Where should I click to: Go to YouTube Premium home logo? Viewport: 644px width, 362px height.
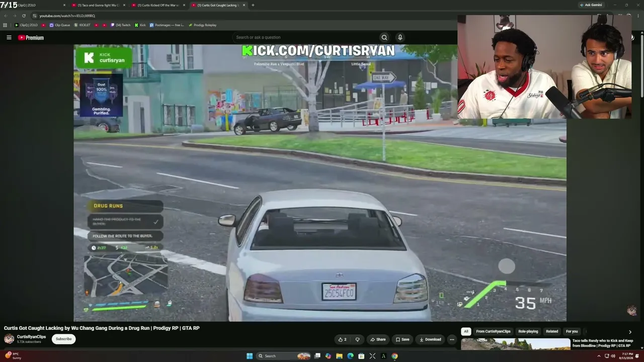coord(31,38)
